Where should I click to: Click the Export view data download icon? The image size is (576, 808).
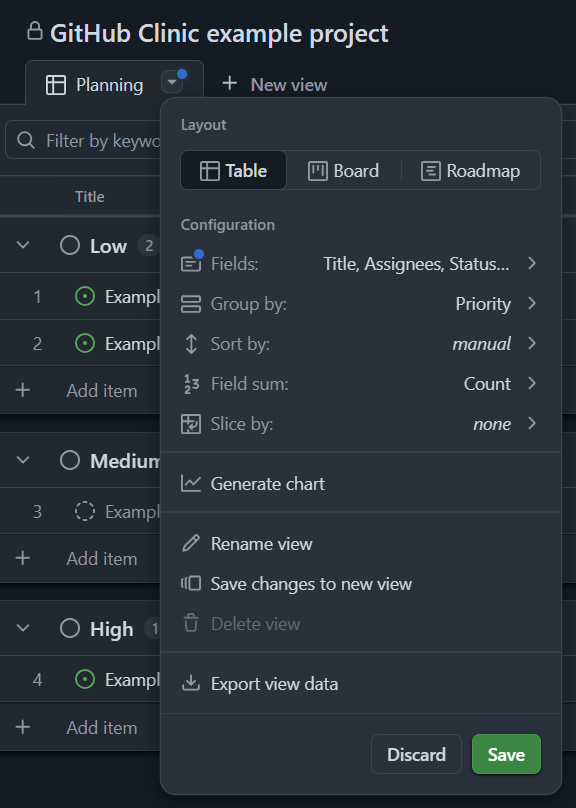191,683
